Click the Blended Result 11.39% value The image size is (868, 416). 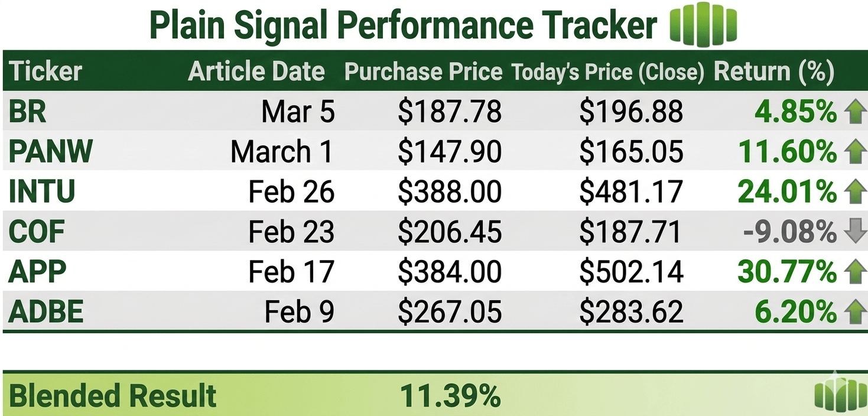(x=450, y=395)
